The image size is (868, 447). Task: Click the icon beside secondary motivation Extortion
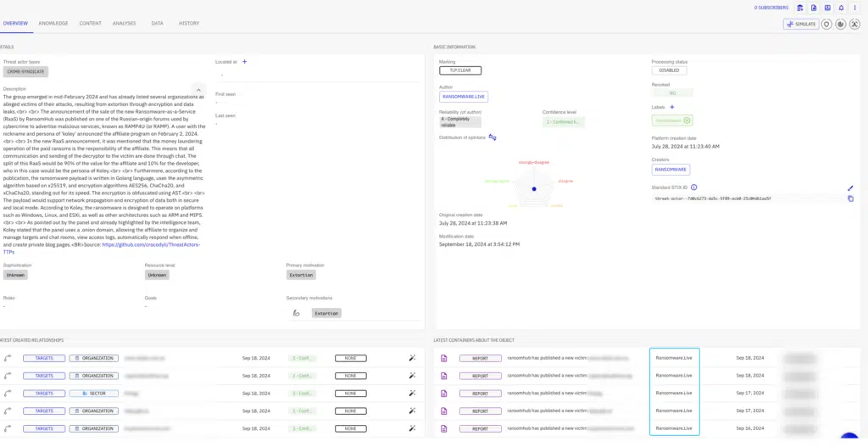296,313
